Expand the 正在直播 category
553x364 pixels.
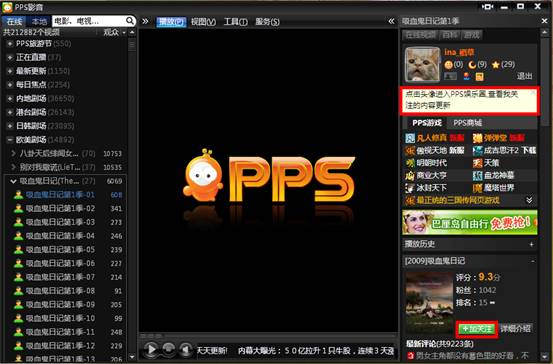pyautogui.click(x=10, y=57)
